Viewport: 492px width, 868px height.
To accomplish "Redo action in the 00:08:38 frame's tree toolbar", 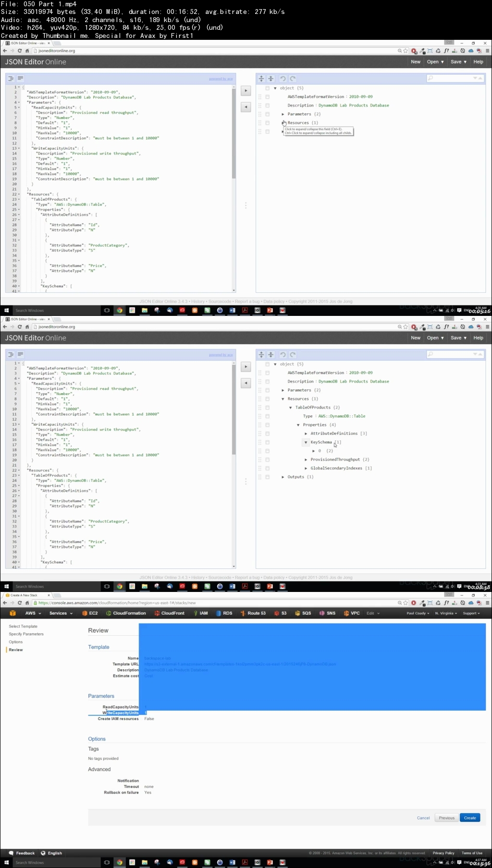I will click(x=293, y=354).
